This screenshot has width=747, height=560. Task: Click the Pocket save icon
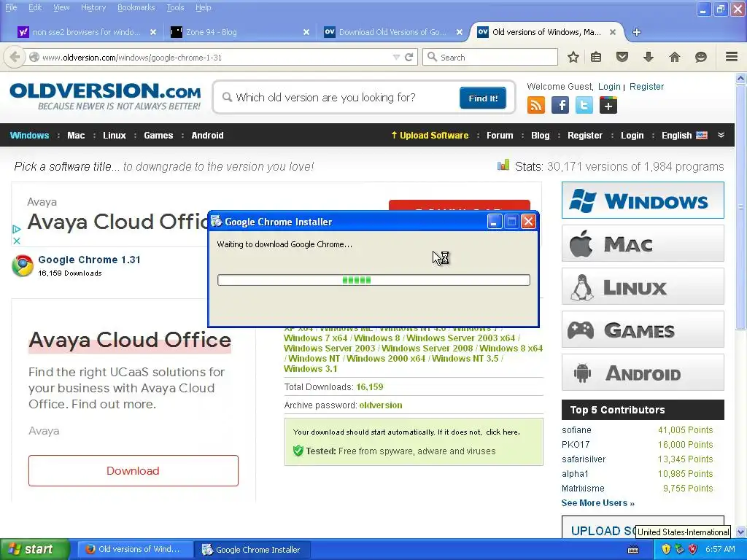(622, 57)
